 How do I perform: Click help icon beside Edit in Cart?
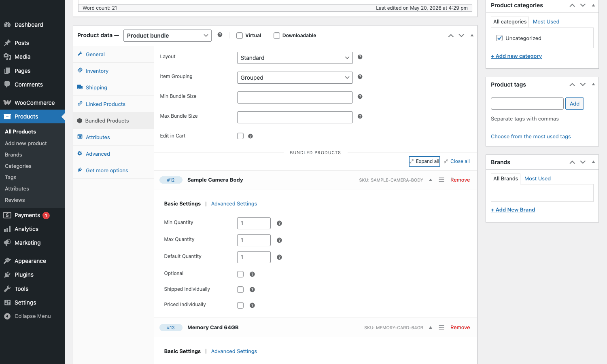point(250,136)
